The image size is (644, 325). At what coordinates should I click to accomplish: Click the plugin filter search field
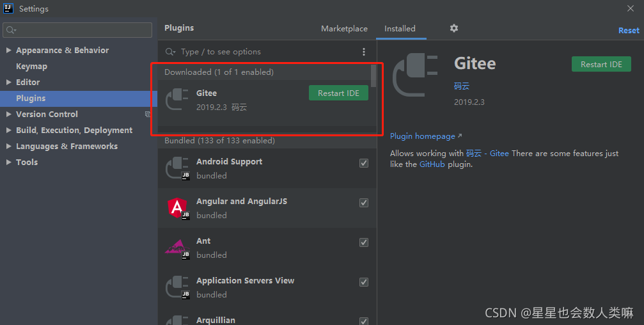tap(267, 52)
